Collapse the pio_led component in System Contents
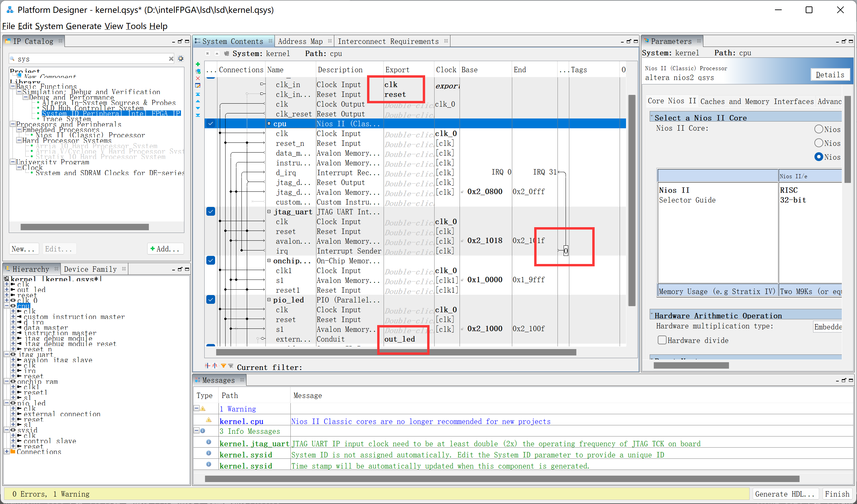This screenshot has width=857, height=504. click(x=269, y=300)
